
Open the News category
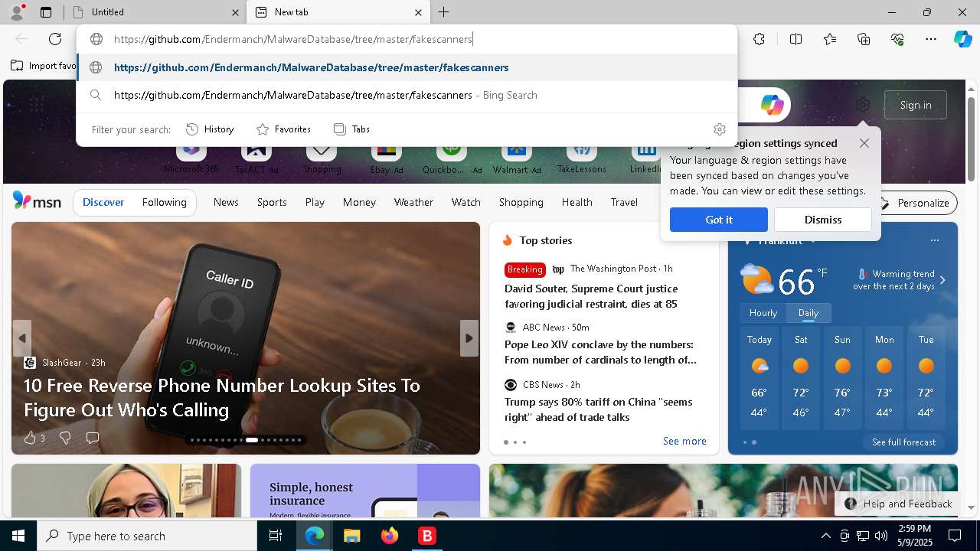tap(226, 203)
